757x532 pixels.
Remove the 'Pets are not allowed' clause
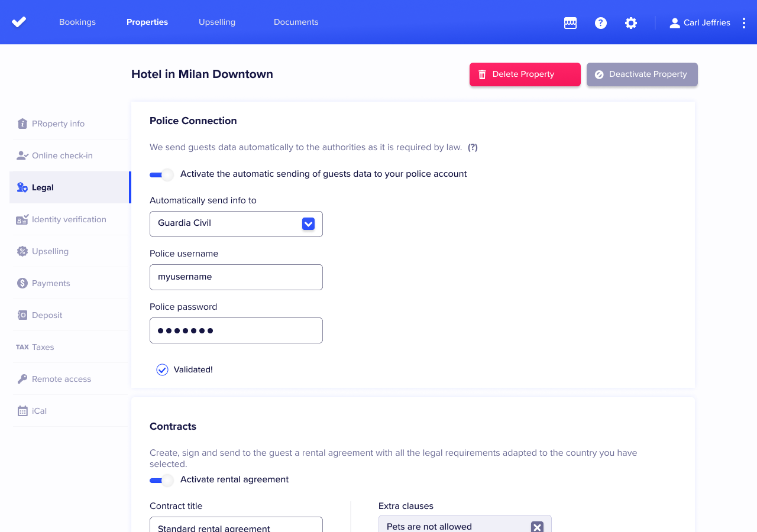(x=537, y=527)
